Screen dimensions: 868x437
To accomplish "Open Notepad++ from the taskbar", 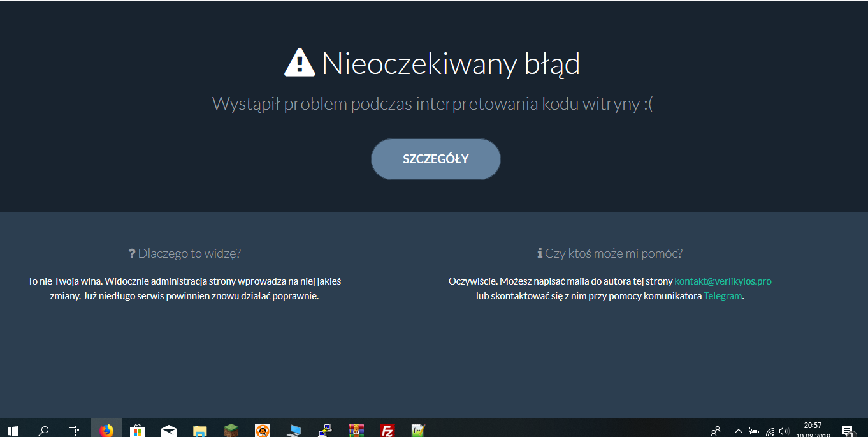I will (x=418, y=431).
